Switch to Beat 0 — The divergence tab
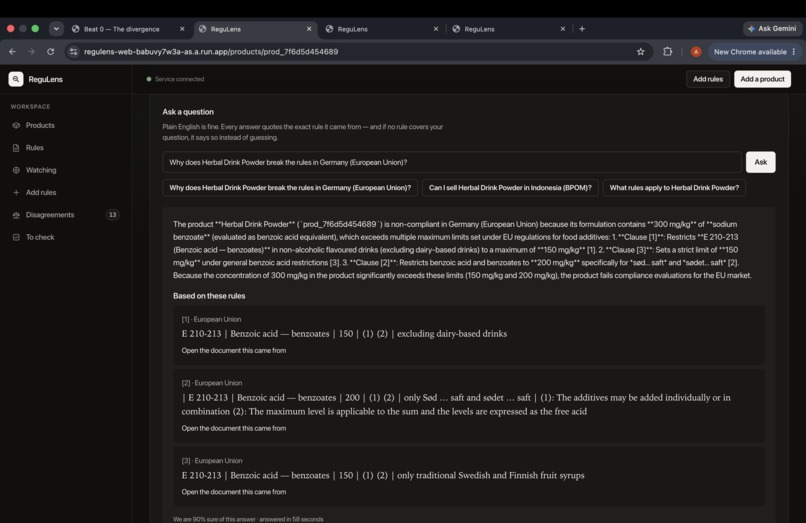This screenshot has height=523, width=806. click(122, 29)
